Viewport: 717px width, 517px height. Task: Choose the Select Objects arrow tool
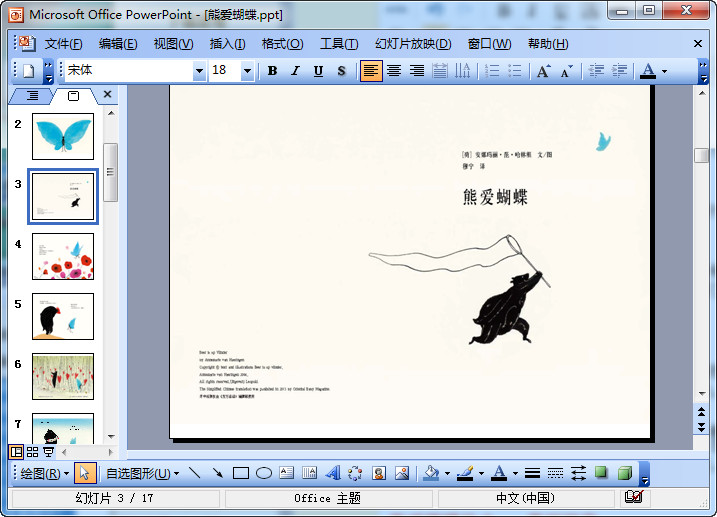[x=85, y=473]
